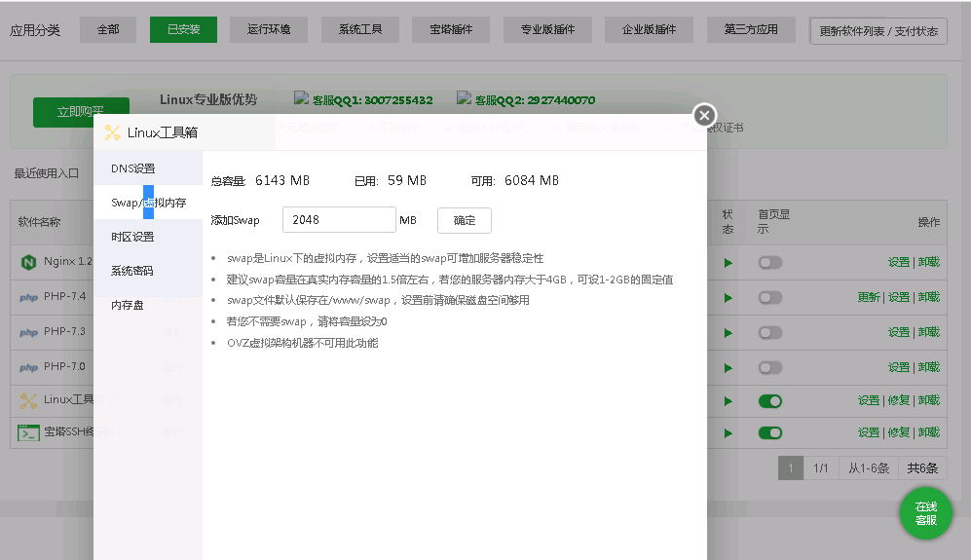This screenshot has height=560, width=971.
Task: Disable homepage display for 宝塔SSH终端
Action: tap(770, 433)
